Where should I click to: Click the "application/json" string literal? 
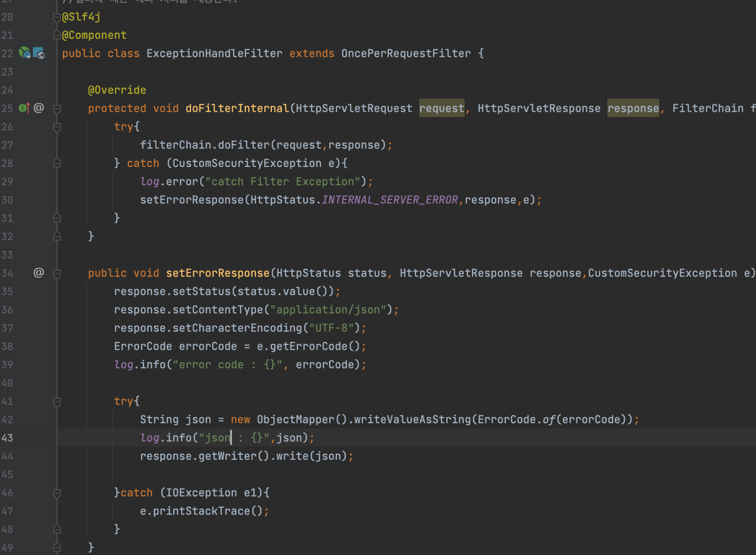(328, 310)
